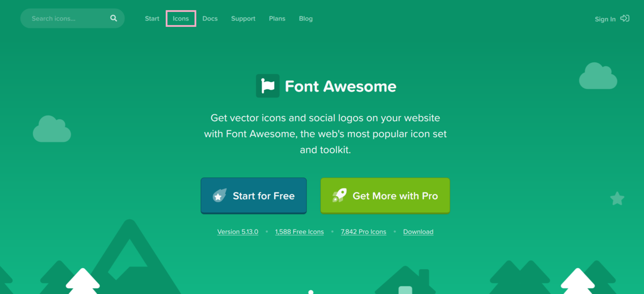
Task: Click the meteor icon on Start for Free
Action: [219, 196]
